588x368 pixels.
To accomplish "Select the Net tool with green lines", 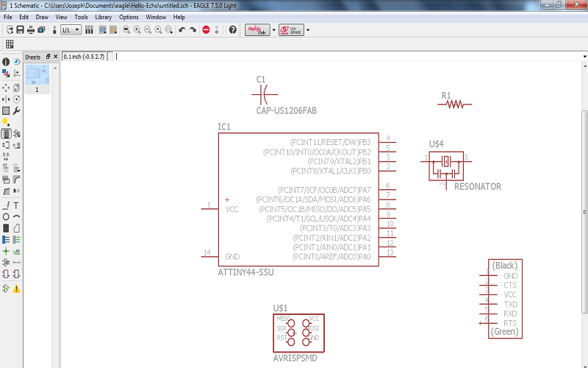I will (16, 240).
